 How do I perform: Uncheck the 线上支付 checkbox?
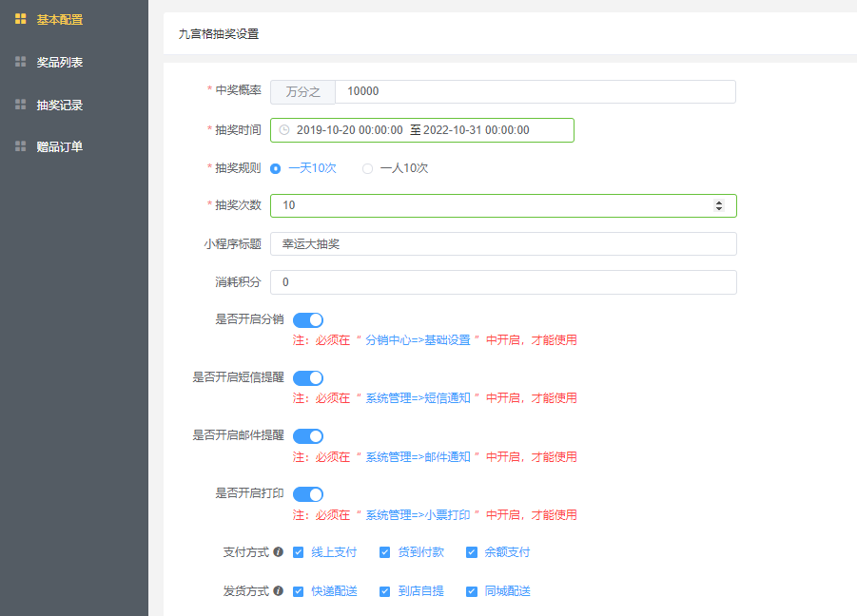point(298,552)
